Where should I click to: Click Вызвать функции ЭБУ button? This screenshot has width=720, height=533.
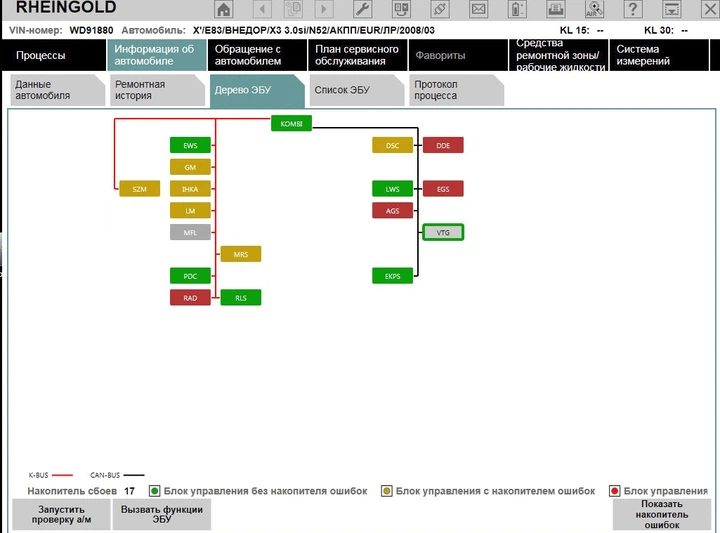[x=162, y=514]
